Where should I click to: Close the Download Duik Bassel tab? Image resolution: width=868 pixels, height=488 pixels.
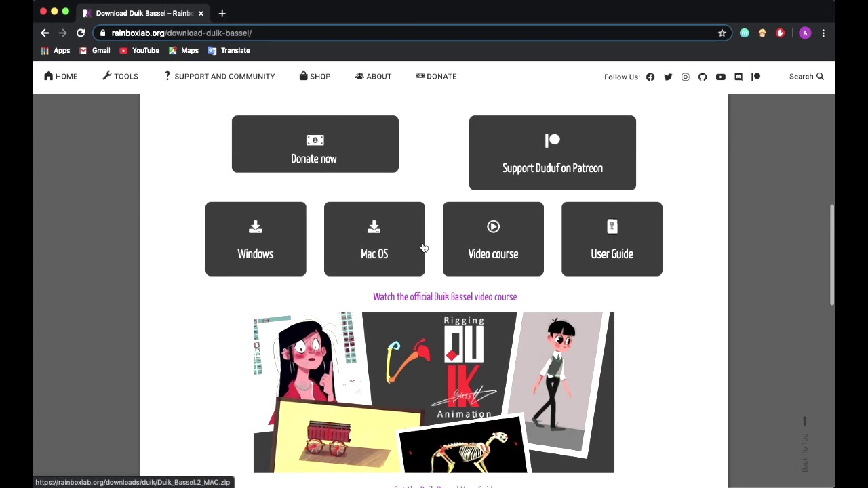pos(201,13)
